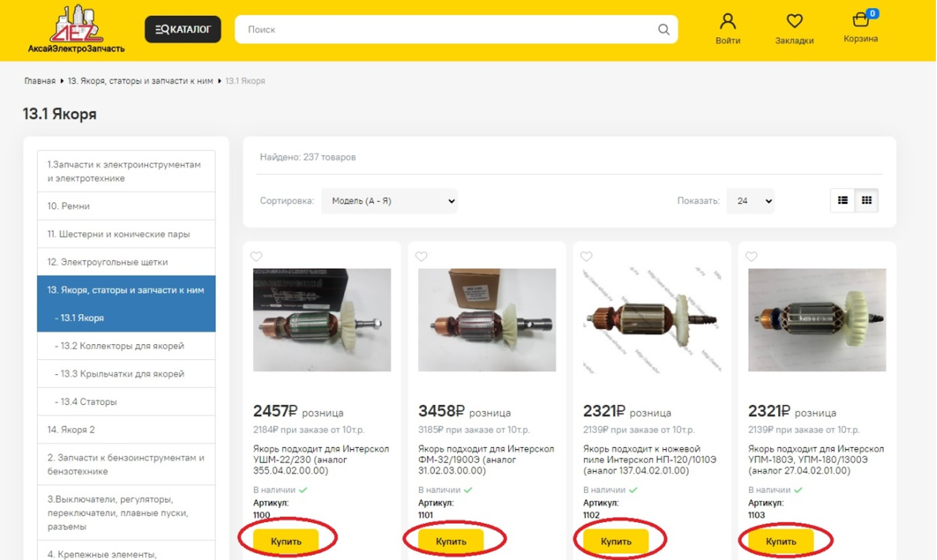Click the magnifying glass search icon
937x560 pixels.
[664, 29]
